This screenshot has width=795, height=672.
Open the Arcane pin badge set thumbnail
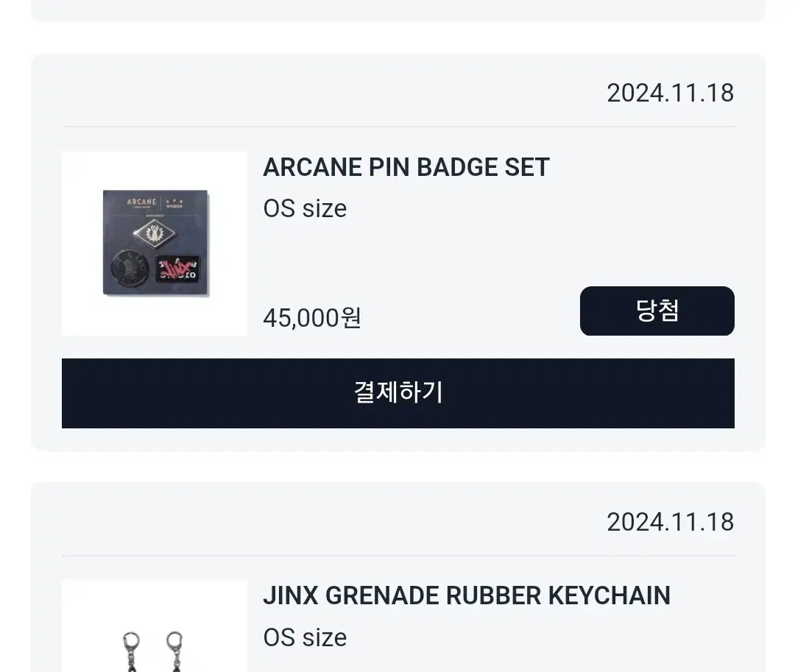155,243
